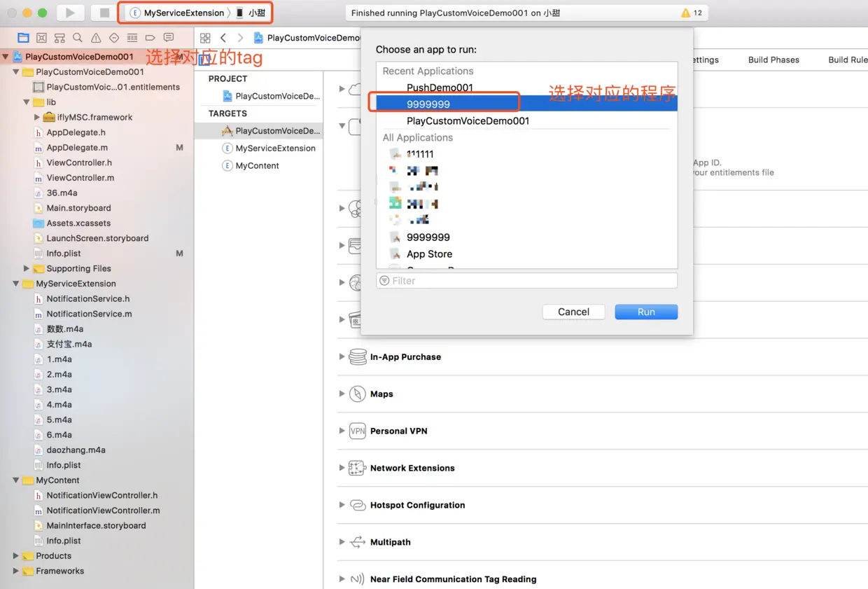The width and height of the screenshot is (868, 589).
Task: Expand iflyMSC.framework
Action: click(x=37, y=117)
